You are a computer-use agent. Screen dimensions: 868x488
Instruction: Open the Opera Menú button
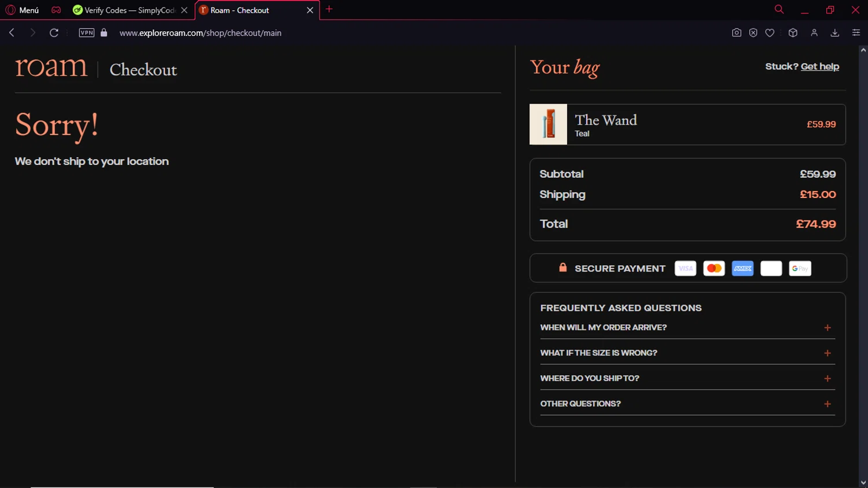tap(22, 10)
